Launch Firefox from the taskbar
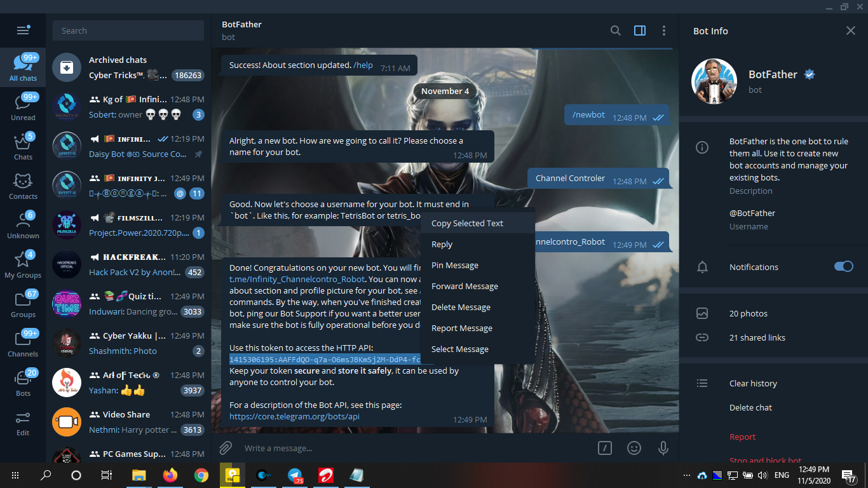Viewport: 868px width, 488px height. click(x=170, y=475)
